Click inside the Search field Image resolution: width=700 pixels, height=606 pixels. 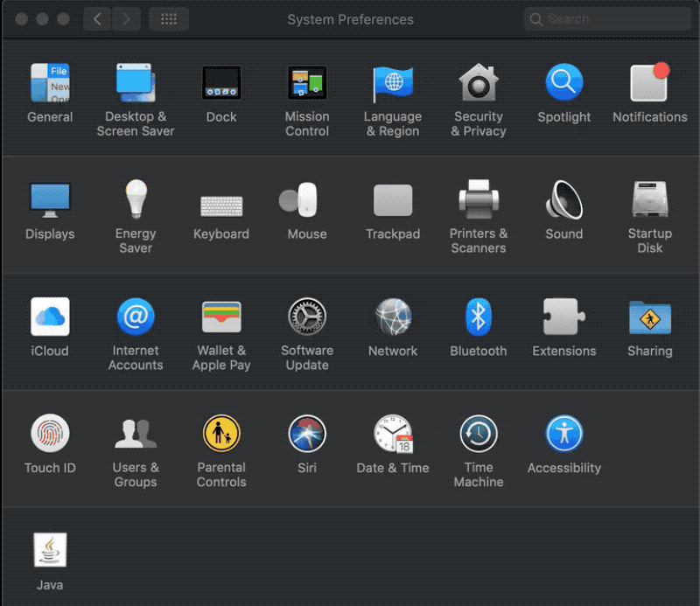(x=606, y=18)
